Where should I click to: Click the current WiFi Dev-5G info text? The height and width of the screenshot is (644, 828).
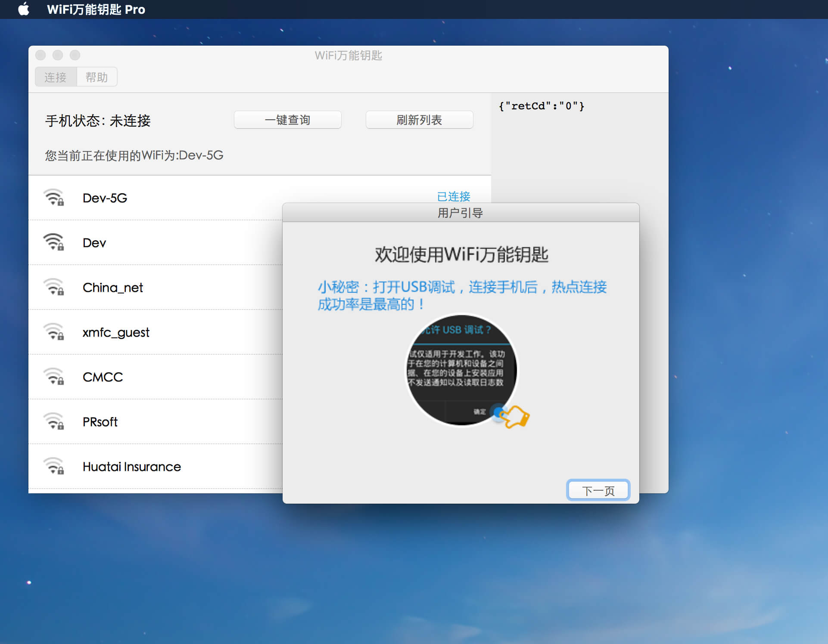[134, 155]
